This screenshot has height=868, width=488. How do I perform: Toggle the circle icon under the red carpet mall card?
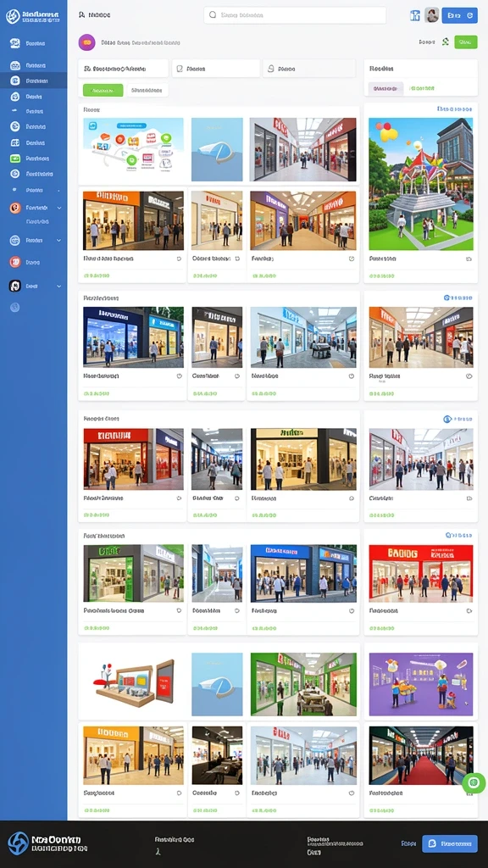pos(469,793)
